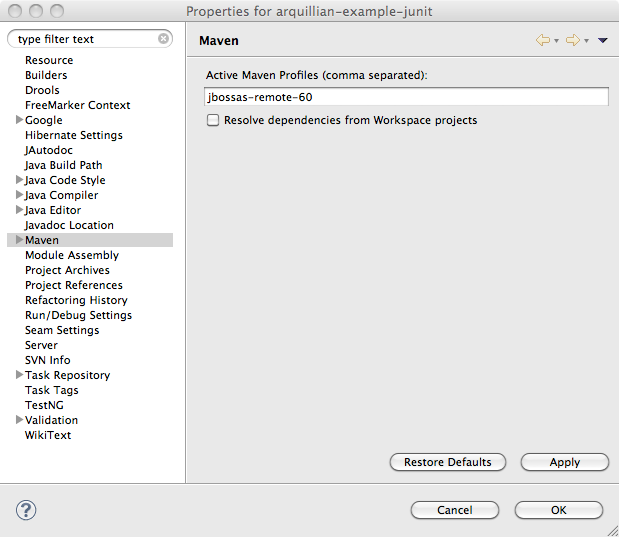Expand the Java Code Style node
619x537 pixels.
(19, 180)
